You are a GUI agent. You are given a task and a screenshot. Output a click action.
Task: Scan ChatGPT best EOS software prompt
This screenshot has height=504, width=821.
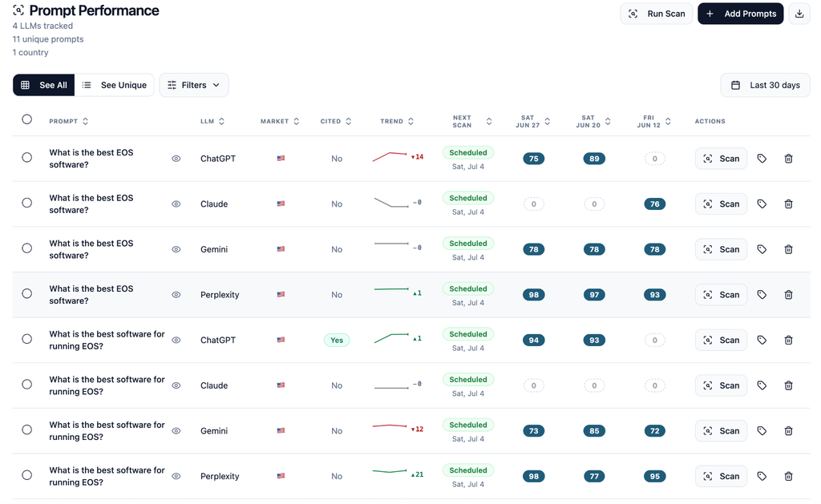721,159
